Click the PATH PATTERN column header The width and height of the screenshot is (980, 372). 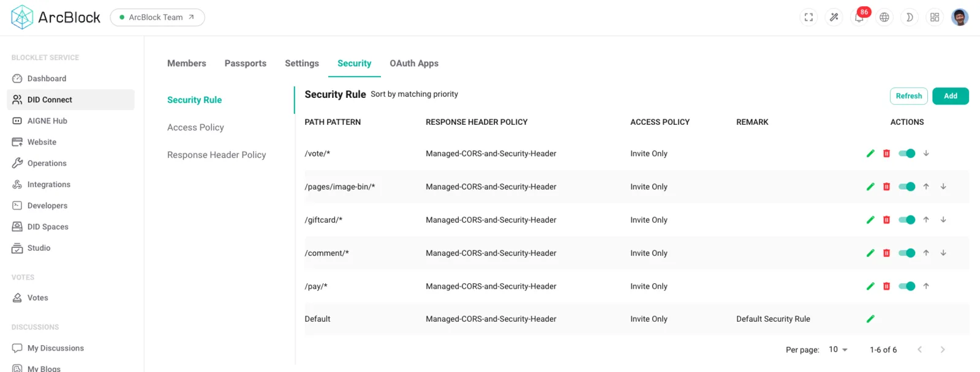pyautogui.click(x=333, y=122)
